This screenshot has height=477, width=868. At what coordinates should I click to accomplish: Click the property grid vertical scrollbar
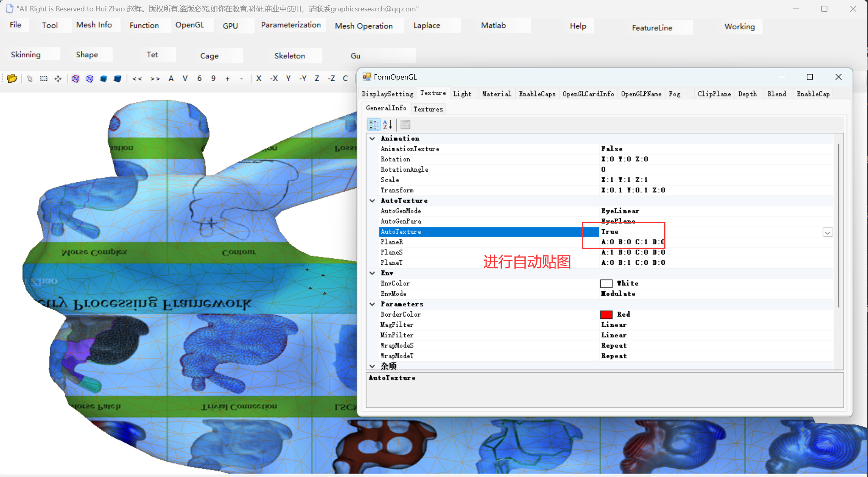(838, 225)
